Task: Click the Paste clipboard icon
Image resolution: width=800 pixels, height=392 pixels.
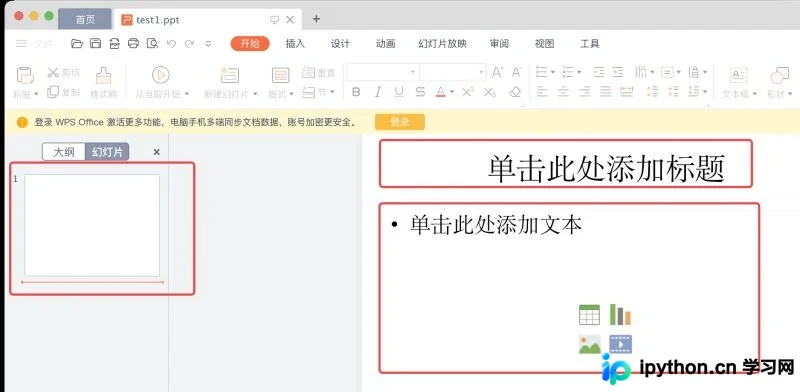Action: (25, 76)
